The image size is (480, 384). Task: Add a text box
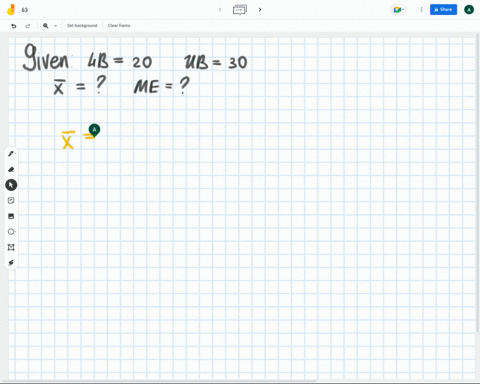[x=11, y=247]
